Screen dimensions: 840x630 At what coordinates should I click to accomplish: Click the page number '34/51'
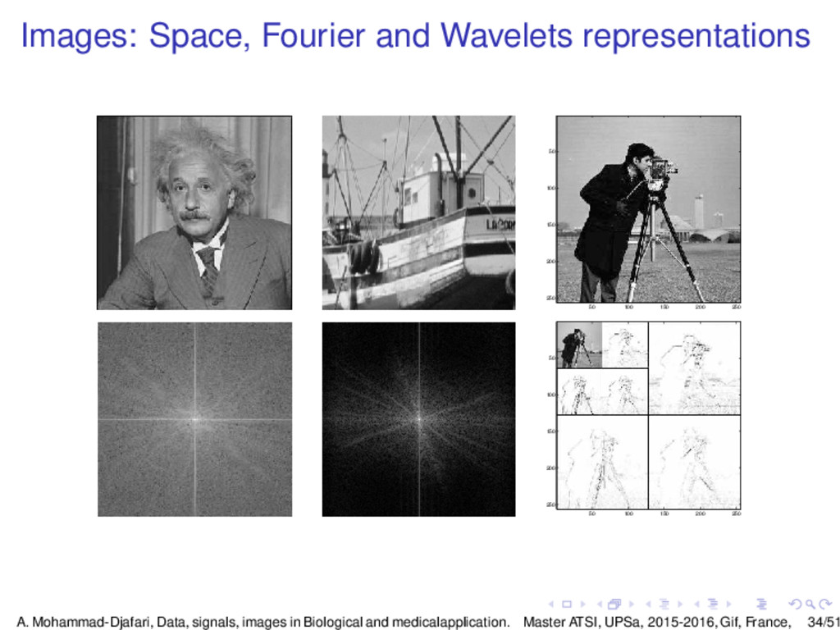pos(824,622)
